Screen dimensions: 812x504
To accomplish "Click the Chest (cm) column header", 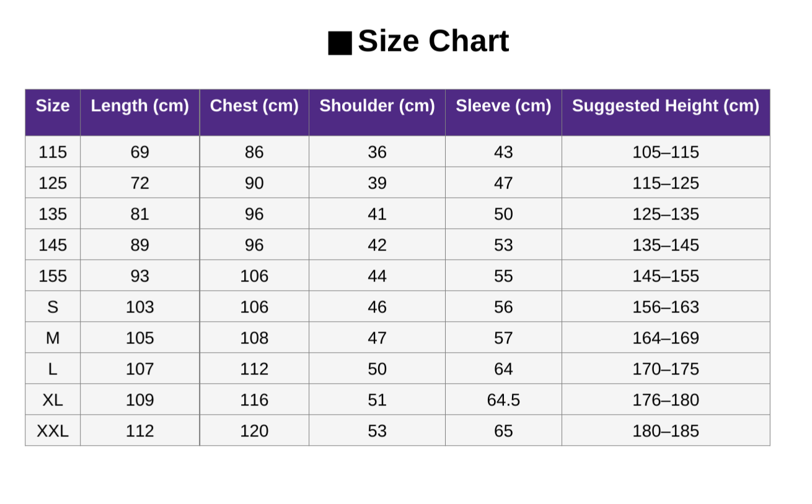I will [254, 106].
